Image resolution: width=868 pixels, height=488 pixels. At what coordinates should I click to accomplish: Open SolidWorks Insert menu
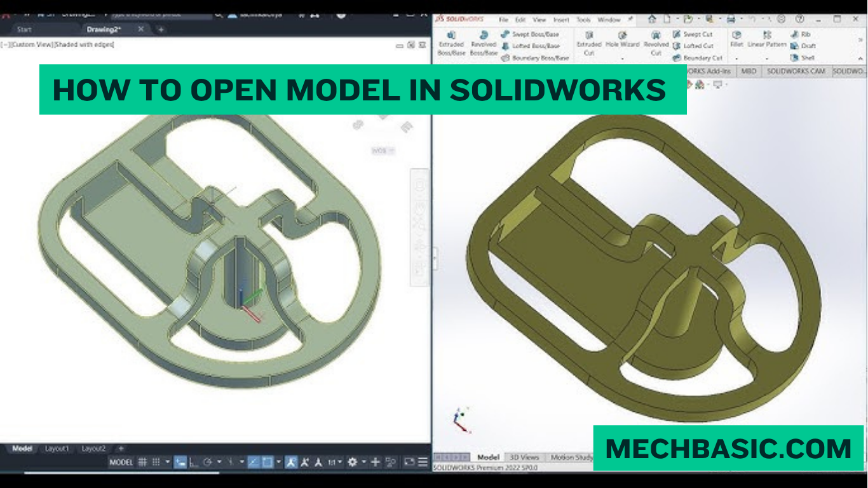point(561,20)
